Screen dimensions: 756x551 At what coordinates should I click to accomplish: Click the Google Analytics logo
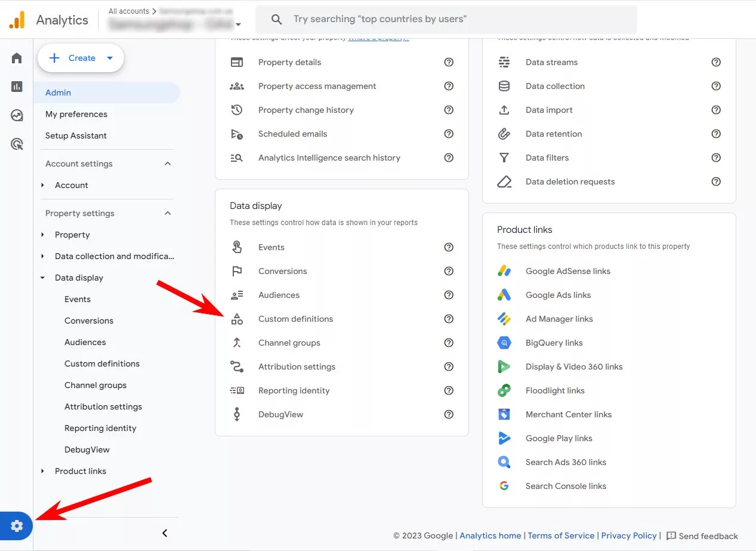point(17,20)
